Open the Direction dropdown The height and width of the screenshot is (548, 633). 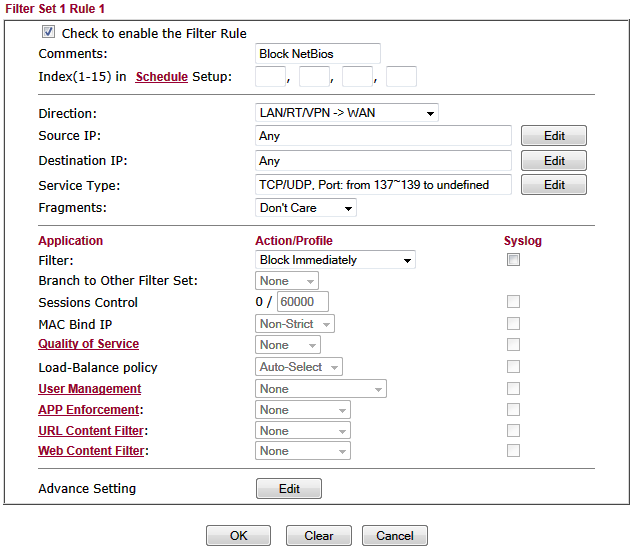[346, 113]
